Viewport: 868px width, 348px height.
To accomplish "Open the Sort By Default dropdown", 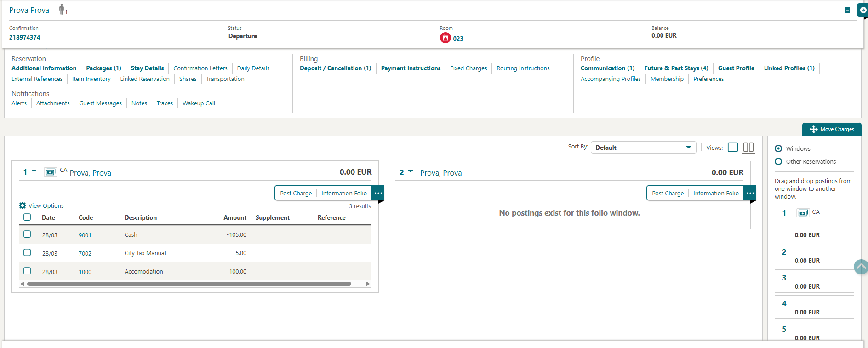I will pyautogui.click(x=643, y=148).
